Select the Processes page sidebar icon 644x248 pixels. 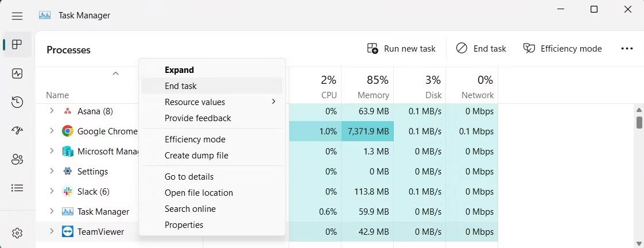(17, 44)
